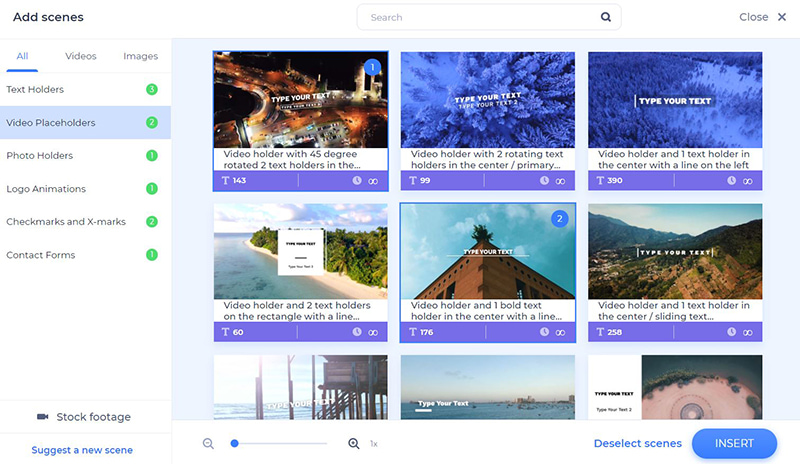Switch to the Videos tab
Viewport: 800px width, 464px height.
[x=81, y=56]
